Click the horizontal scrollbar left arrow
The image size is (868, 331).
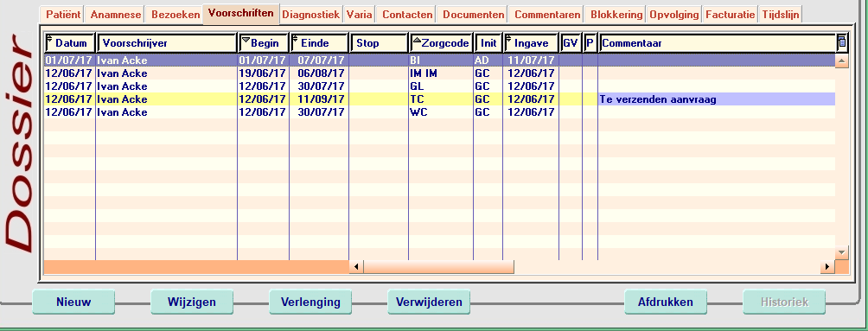click(356, 267)
